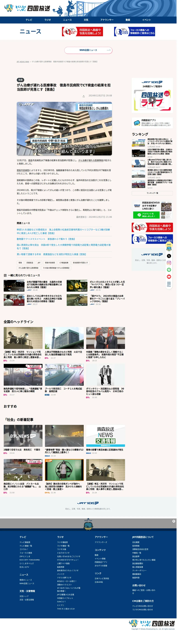Open the ラジオ navigation menu
Viewport: 187px width, 644px height.
(48, 20)
